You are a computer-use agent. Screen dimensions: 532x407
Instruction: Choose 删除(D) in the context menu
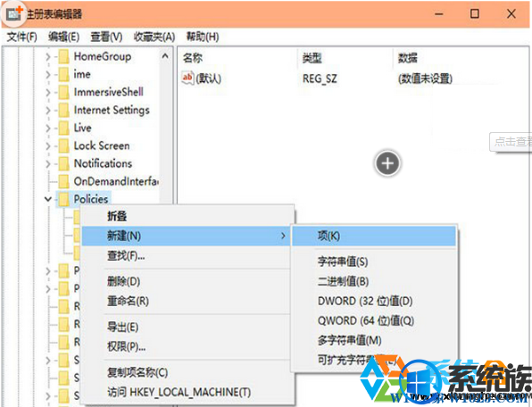click(123, 281)
